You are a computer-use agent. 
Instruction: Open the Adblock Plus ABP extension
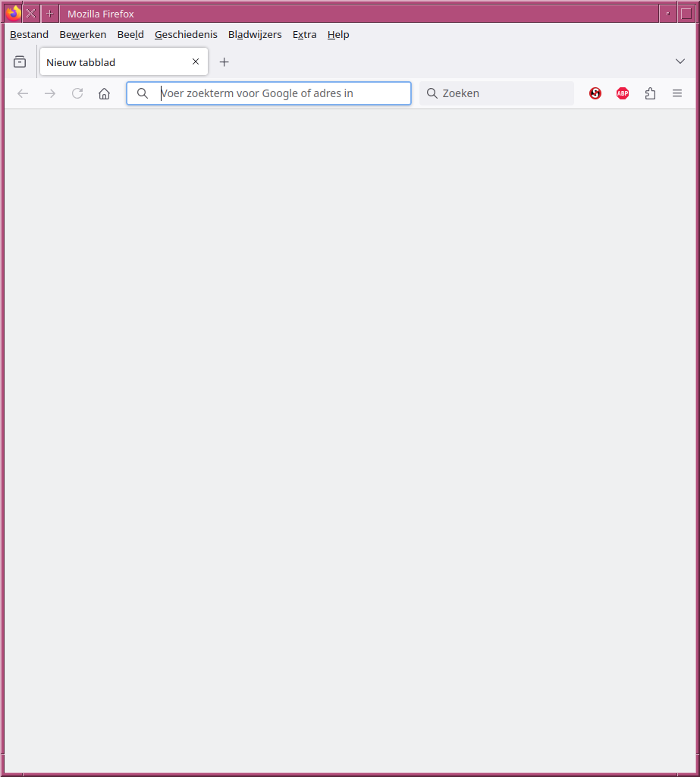click(x=623, y=93)
